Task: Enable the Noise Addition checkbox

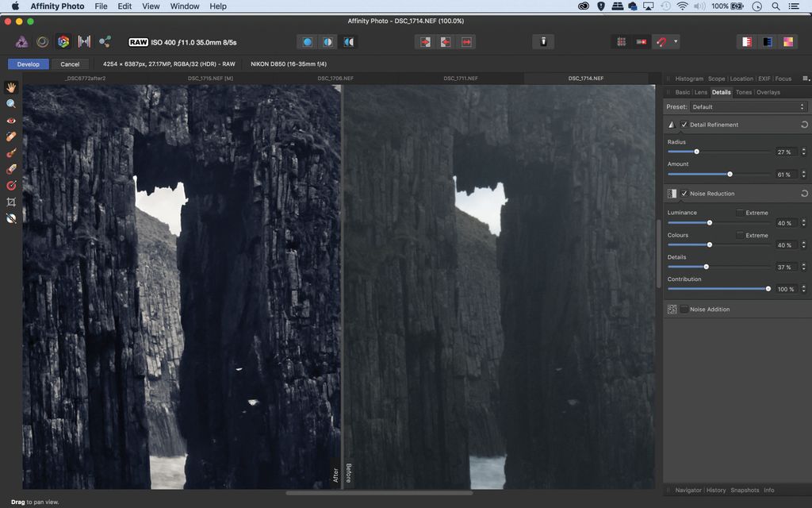Action: click(x=684, y=310)
